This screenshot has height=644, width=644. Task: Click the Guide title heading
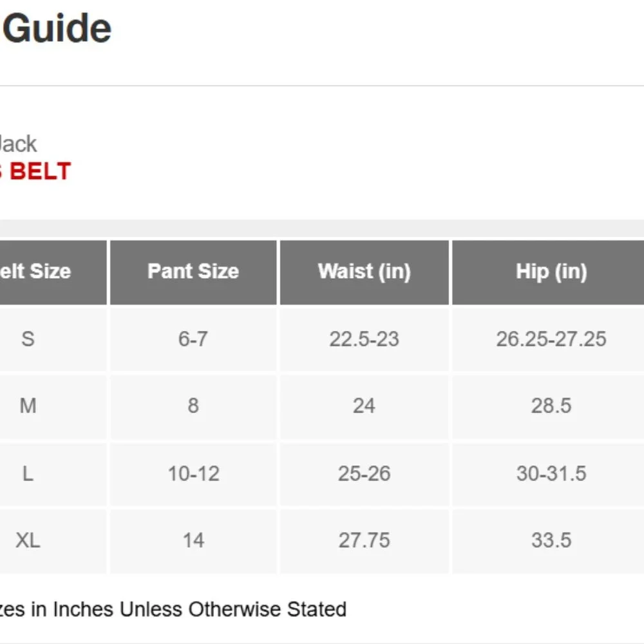click(x=57, y=28)
